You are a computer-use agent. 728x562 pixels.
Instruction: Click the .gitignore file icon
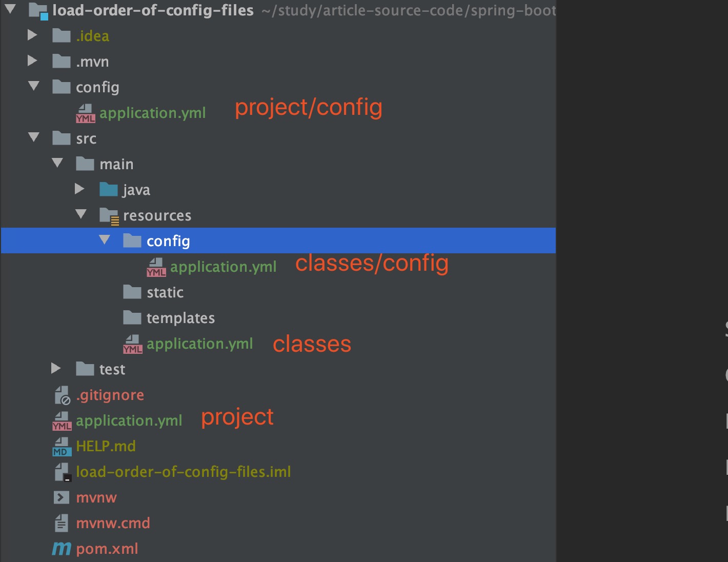coord(62,395)
